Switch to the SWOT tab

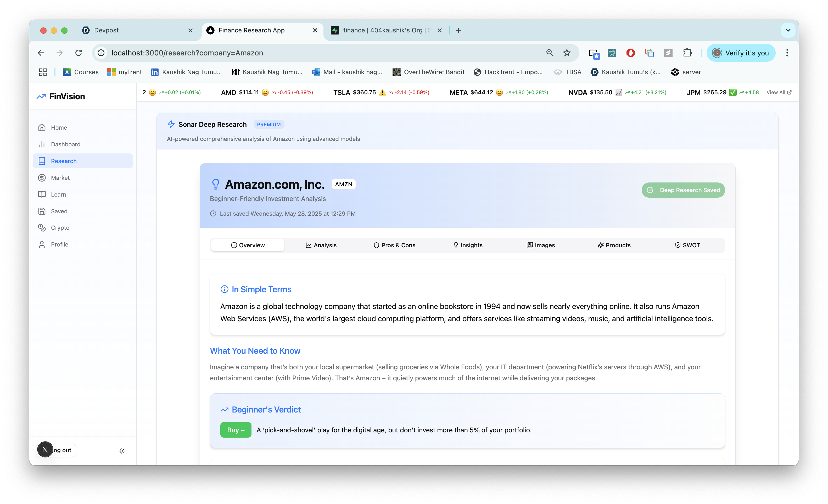click(687, 245)
